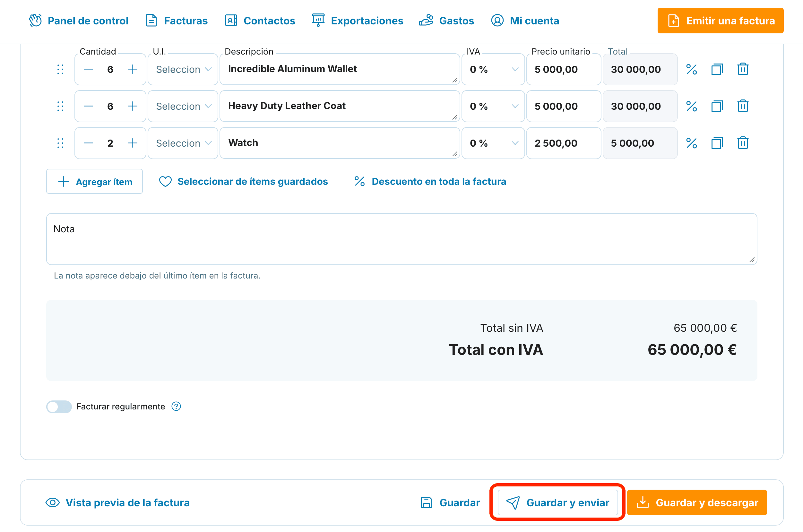Screen dimensions: 803x532
Task: Decrease quantity of Incredible Aluminum Wallet
Action: coord(88,69)
